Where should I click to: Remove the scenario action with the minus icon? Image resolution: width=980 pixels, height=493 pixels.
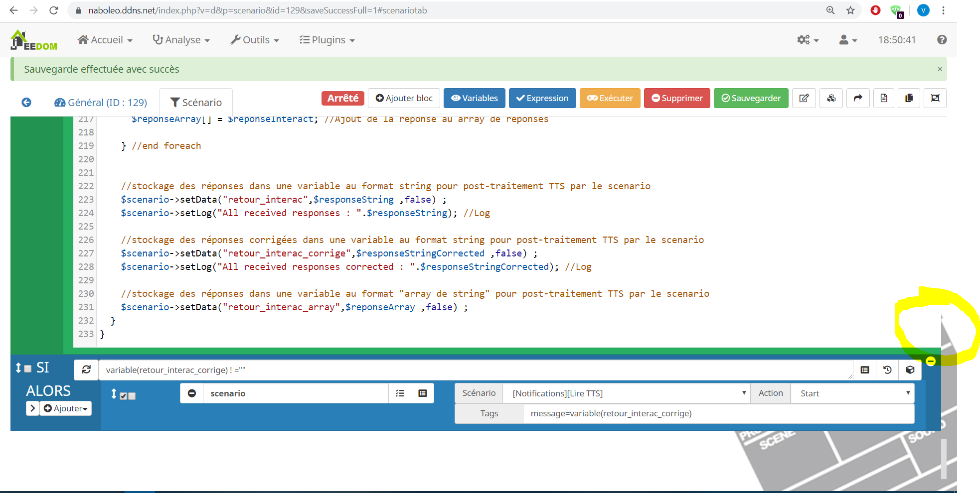[x=192, y=393]
